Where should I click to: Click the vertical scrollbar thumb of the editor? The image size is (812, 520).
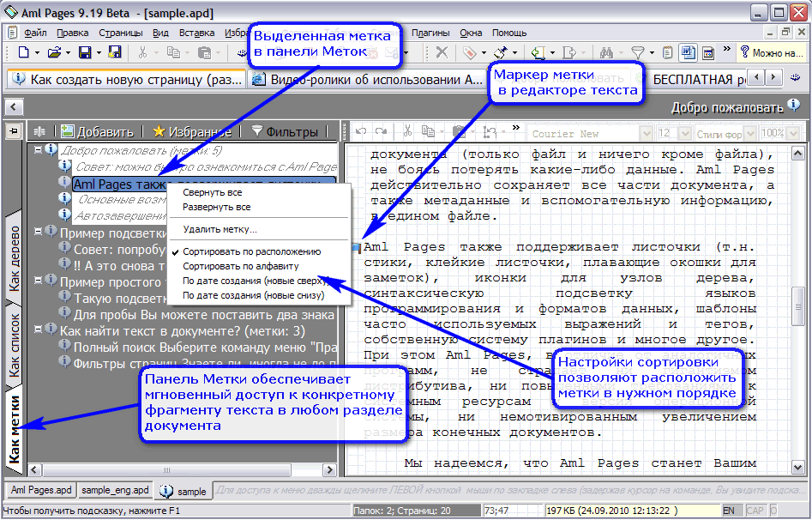point(797,307)
